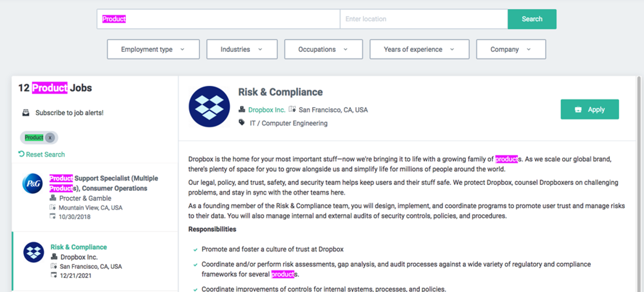Click the map icon beside San Francisco in list
Viewport: 644px width, 292px height.
[54, 266]
